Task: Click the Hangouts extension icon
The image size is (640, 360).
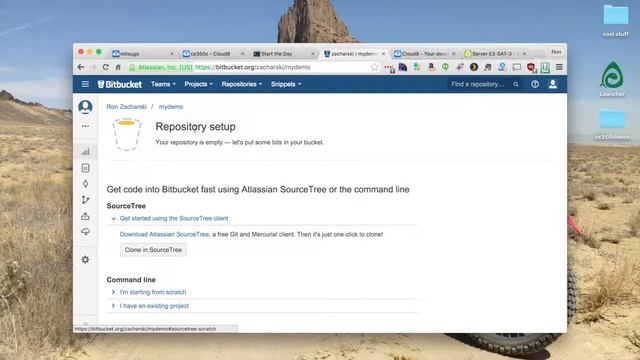Action: pyautogui.click(x=445, y=67)
